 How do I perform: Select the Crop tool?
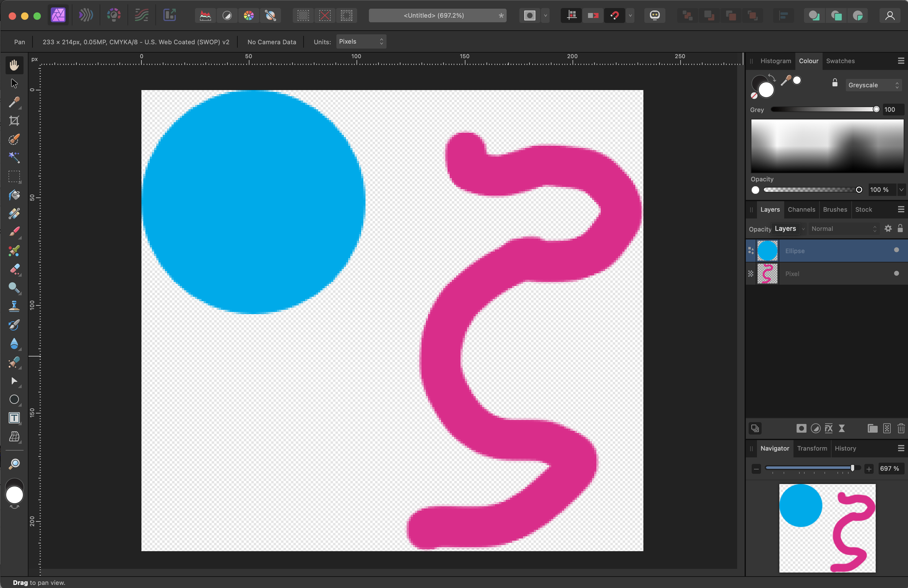coord(14,121)
